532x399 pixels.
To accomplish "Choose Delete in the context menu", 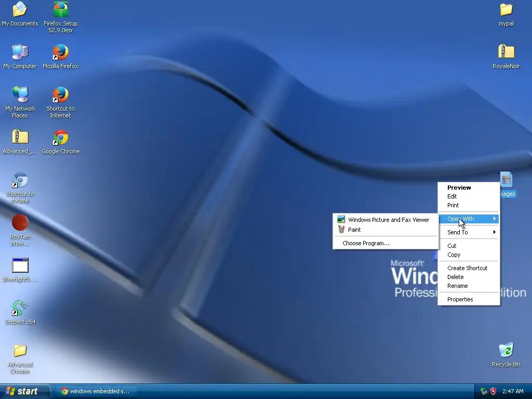I will tap(469, 277).
